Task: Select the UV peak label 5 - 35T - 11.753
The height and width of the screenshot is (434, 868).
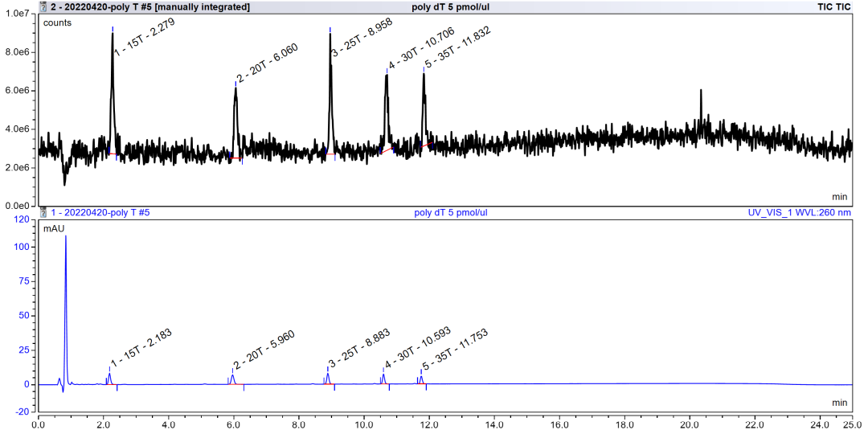Action: (x=454, y=348)
